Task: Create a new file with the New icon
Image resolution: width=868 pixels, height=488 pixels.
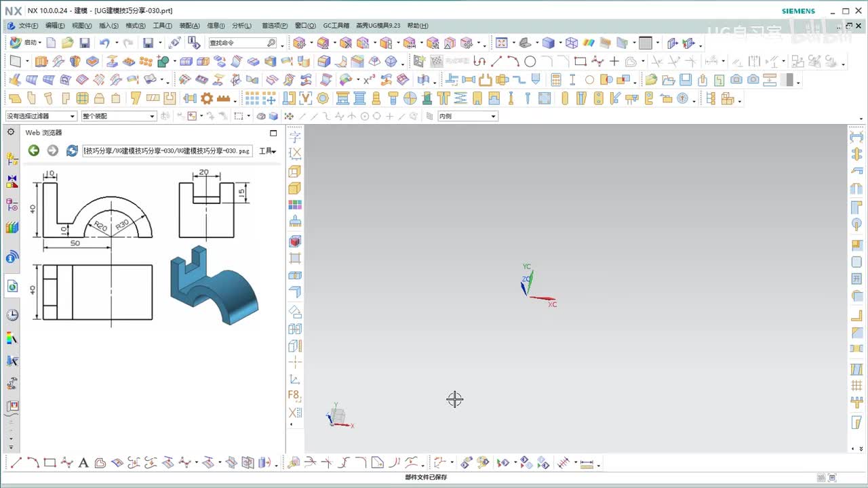Action: (52, 43)
